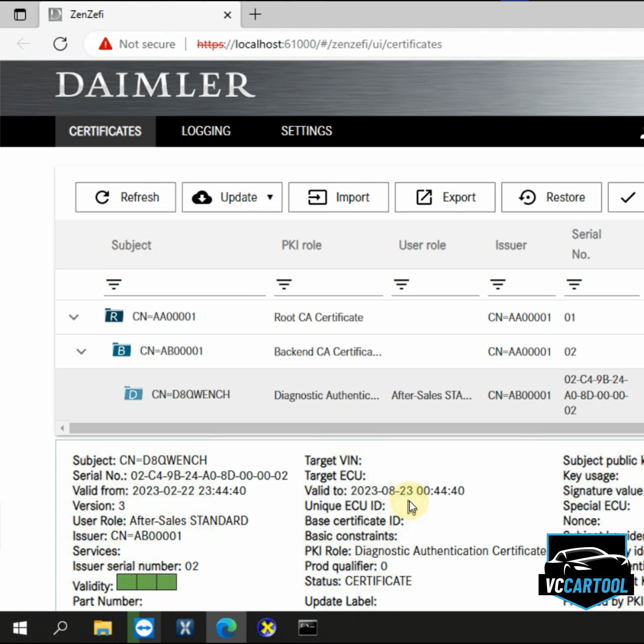Switch to the LOGGING tab
This screenshot has height=644, width=644.
[x=206, y=131]
